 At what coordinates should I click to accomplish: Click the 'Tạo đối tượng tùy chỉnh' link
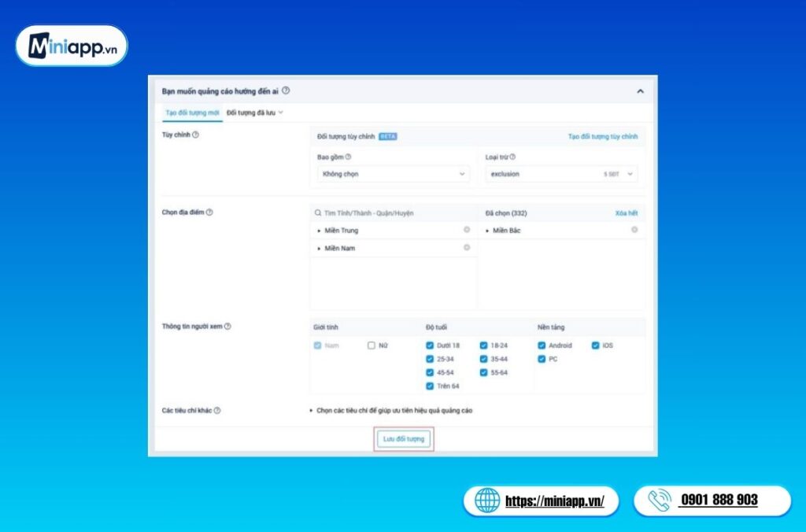click(602, 137)
